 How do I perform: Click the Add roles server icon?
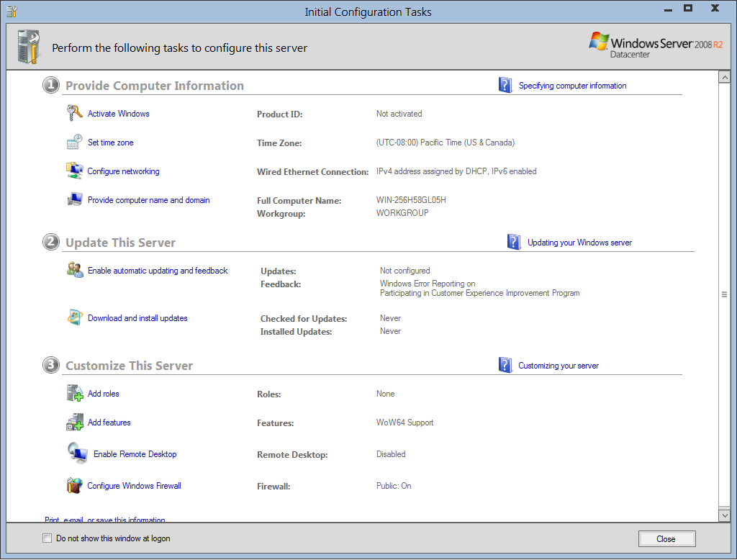coord(75,393)
